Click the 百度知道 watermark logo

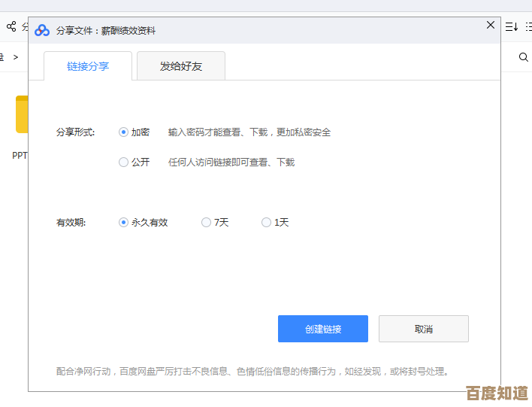(x=497, y=393)
